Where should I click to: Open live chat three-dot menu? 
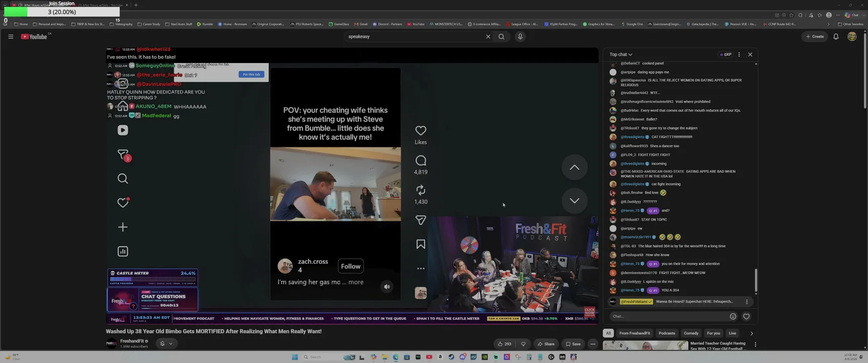(x=739, y=54)
